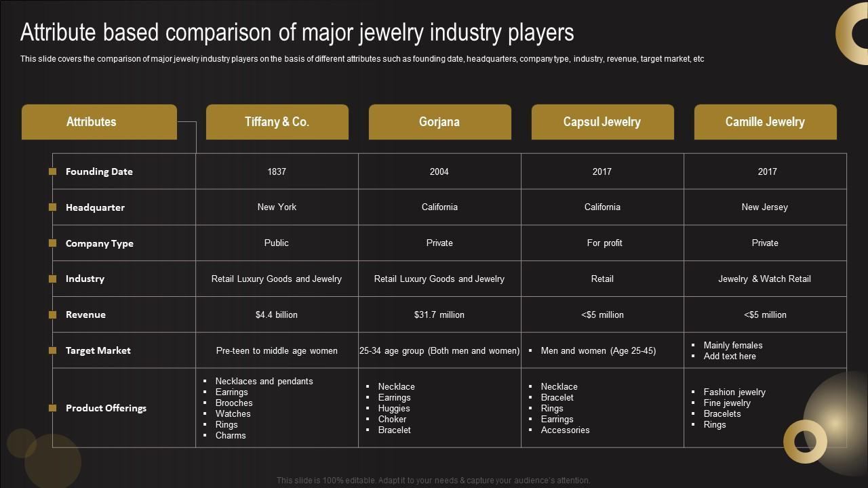Select the Attributes header box
This screenshot has width=868, height=488.
click(99, 122)
